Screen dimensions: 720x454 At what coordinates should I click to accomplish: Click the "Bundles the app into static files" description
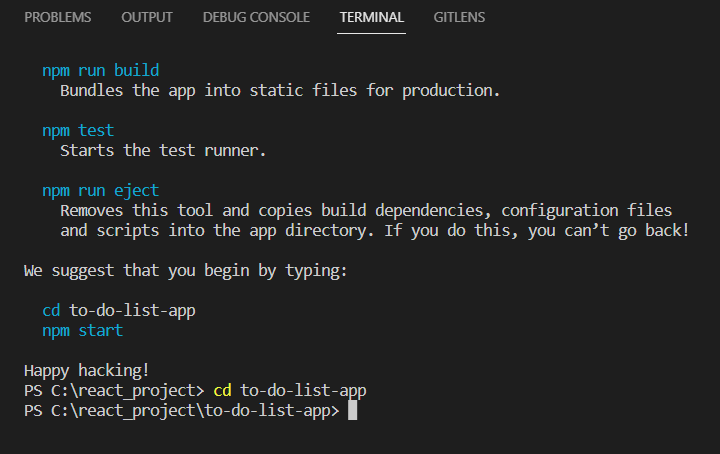(x=279, y=91)
